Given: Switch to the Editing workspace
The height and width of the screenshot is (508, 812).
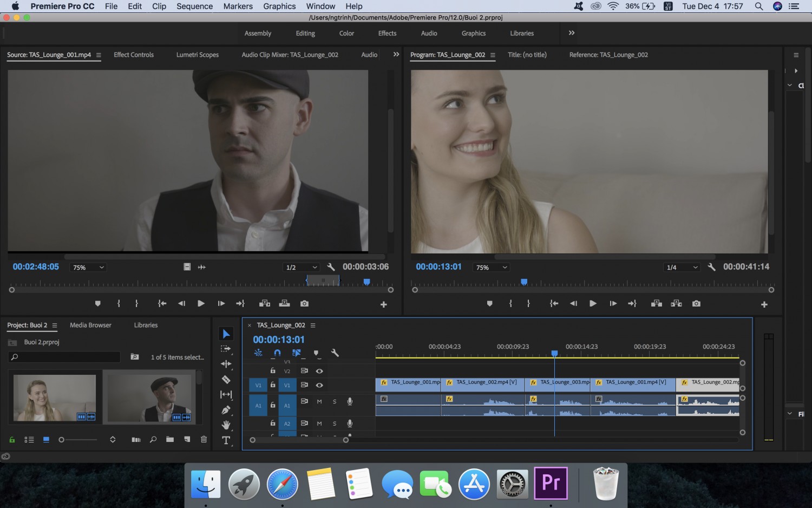Looking at the screenshot, I should coord(305,33).
